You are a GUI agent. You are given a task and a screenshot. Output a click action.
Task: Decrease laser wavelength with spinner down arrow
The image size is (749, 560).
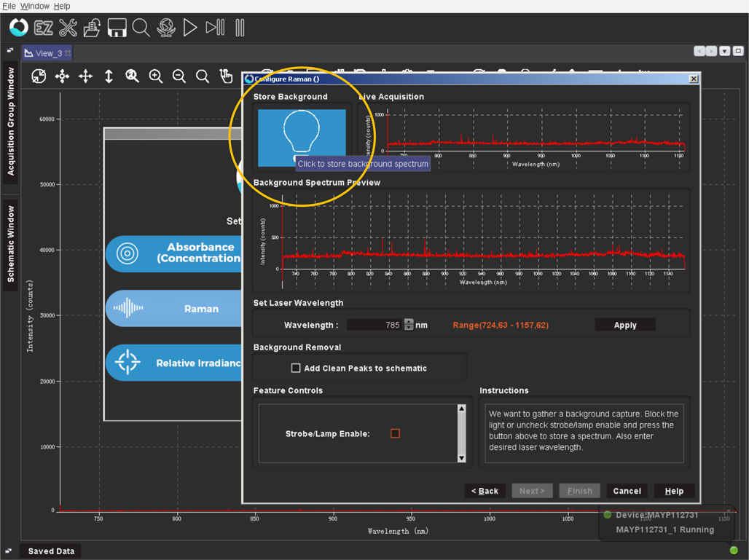coord(409,328)
